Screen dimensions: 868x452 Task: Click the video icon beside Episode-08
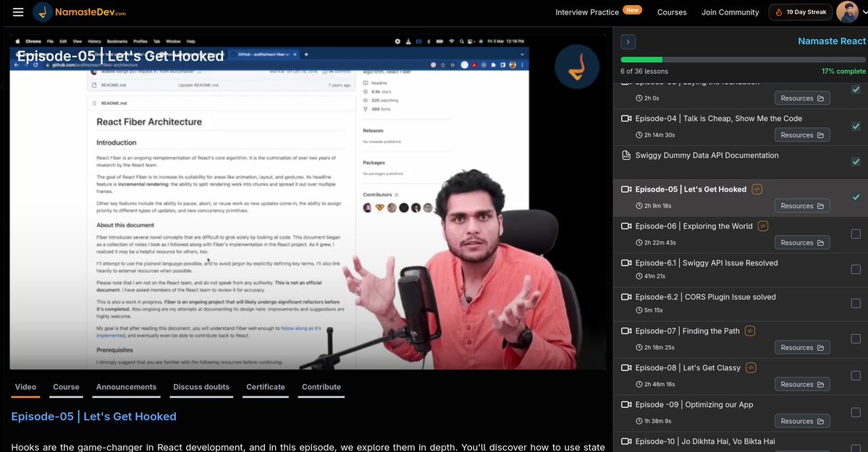[626, 368]
